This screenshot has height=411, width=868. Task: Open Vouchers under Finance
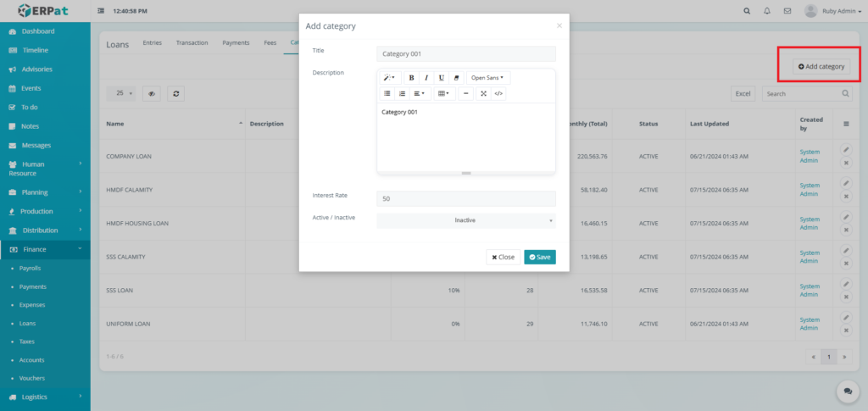pos(32,378)
